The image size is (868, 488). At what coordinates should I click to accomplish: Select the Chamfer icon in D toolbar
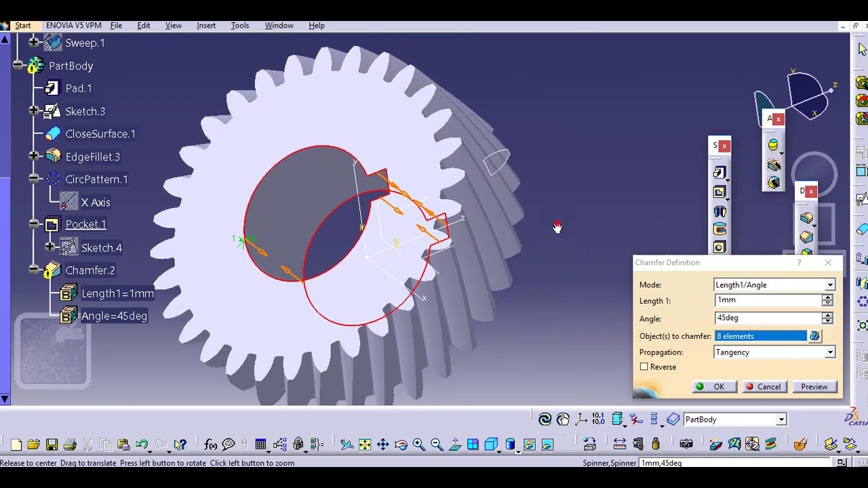[x=806, y=237]
